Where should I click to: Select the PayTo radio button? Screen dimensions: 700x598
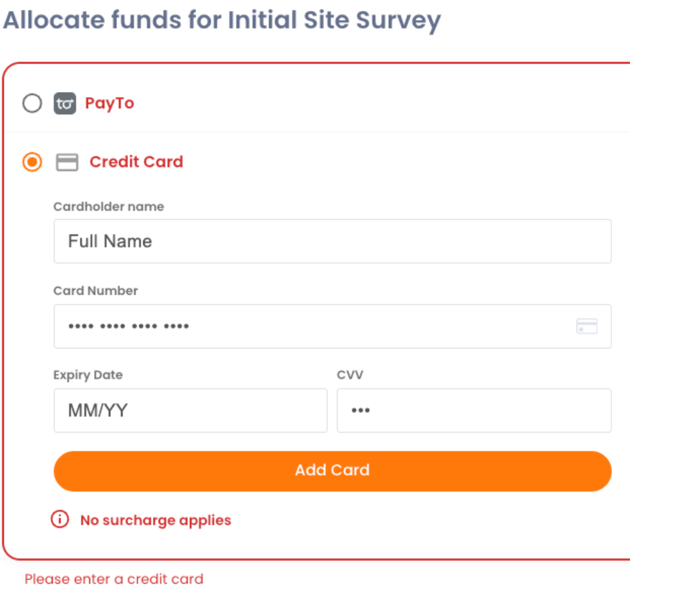tap(32, 104)
